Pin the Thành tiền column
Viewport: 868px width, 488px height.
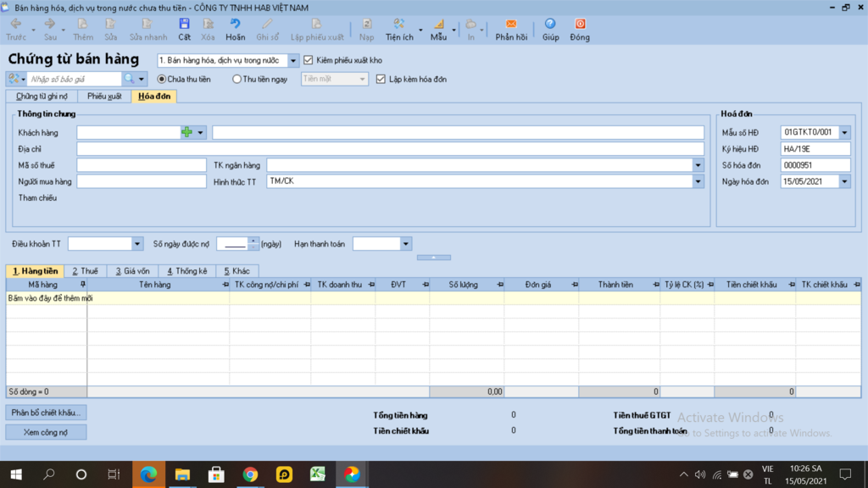tap(656, 285)
